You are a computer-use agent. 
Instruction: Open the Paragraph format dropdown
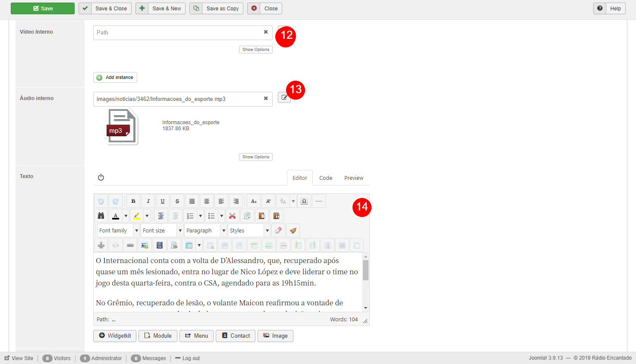[x=205, y=231]
